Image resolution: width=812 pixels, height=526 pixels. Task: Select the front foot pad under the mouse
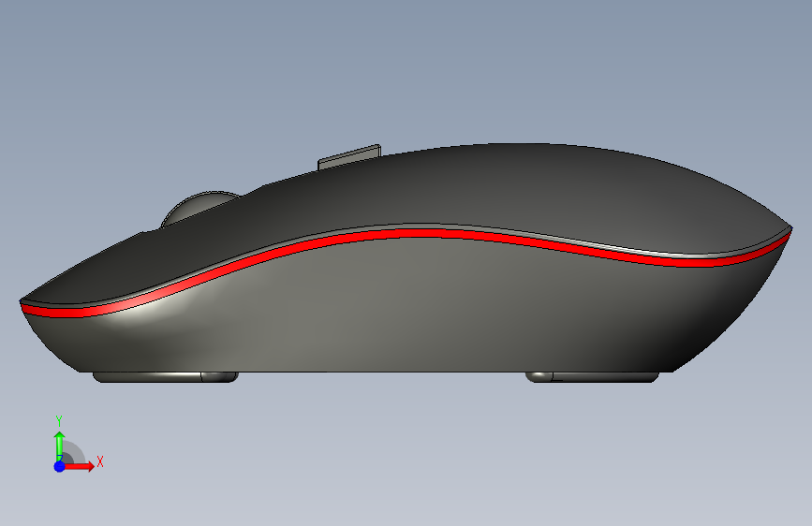click(166, 377)
